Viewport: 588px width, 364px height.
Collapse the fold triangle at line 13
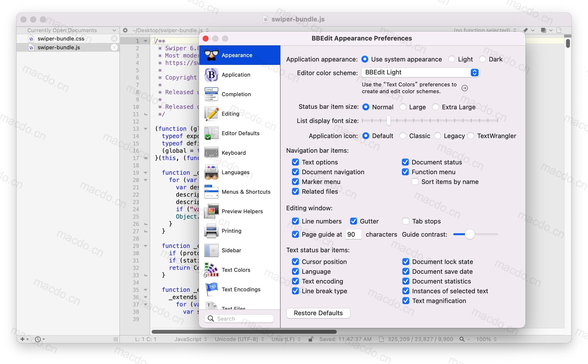pyautogui.click(x=146, y=129)
